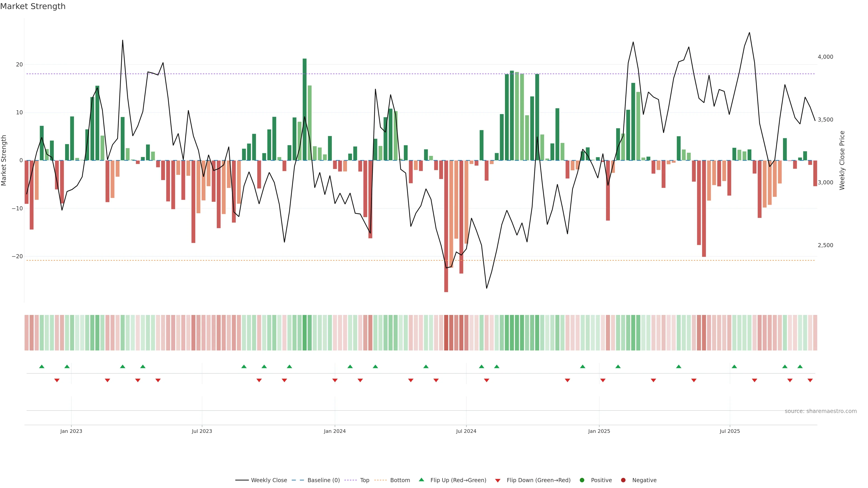868x488 pixels.
Task: Click the green Positive circle legend icon
Action: pyautogui.click(x=582, y=480)
